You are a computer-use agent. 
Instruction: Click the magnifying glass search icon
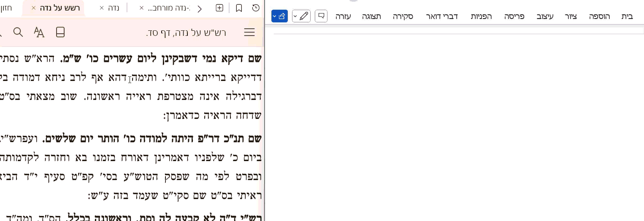coord(18,32)
